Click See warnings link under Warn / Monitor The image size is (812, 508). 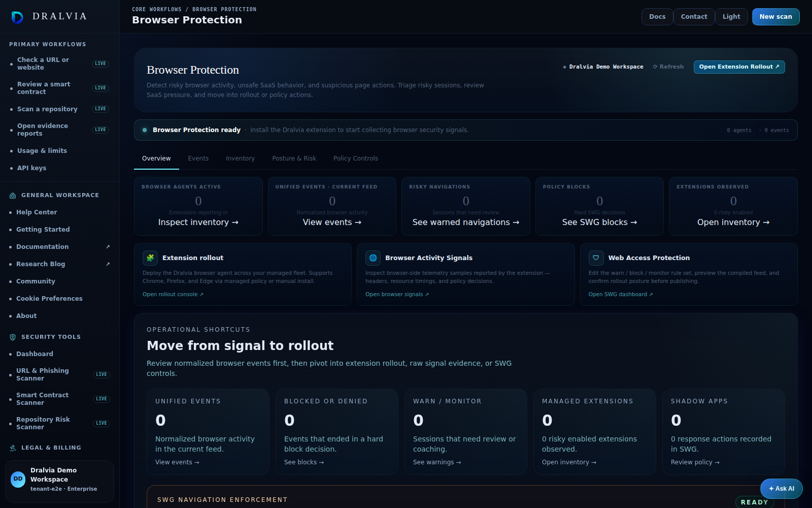(x=437, y=462)
